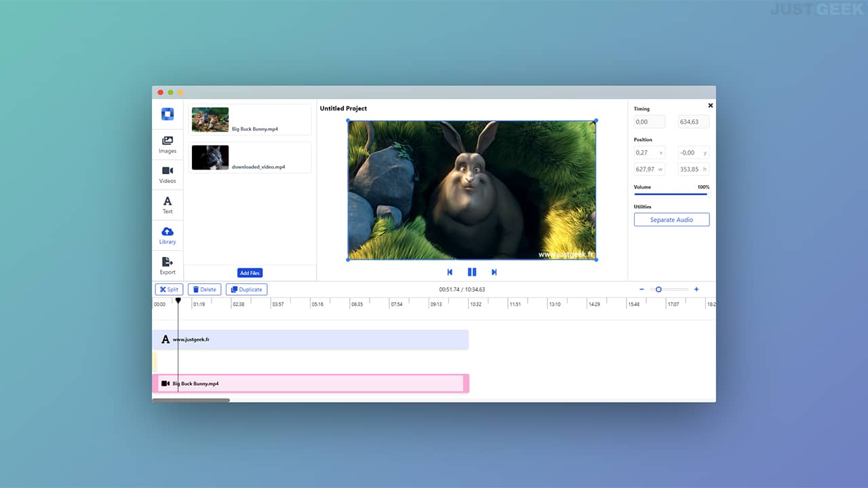Click the position y field
868x488 pixels.
click(x=694, y=152)
